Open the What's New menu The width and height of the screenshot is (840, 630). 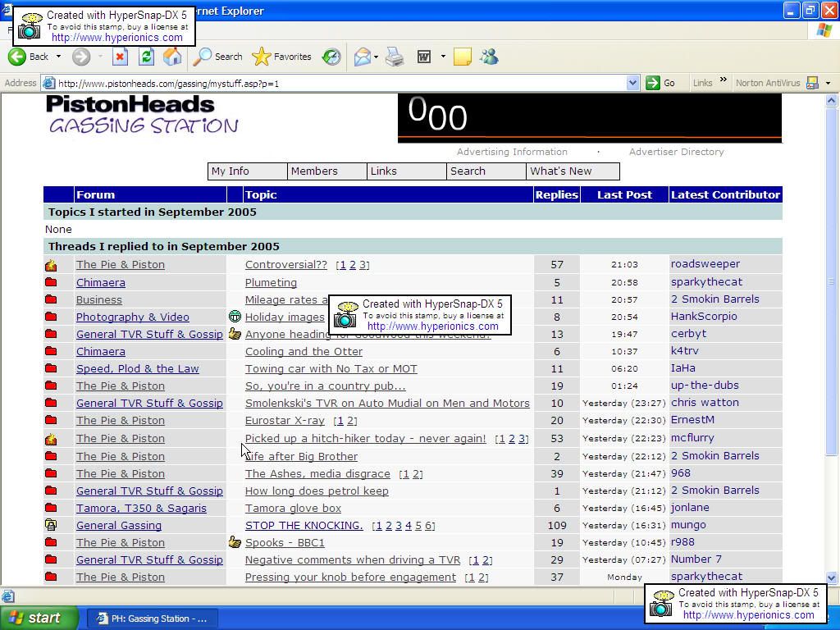[572, 171]
